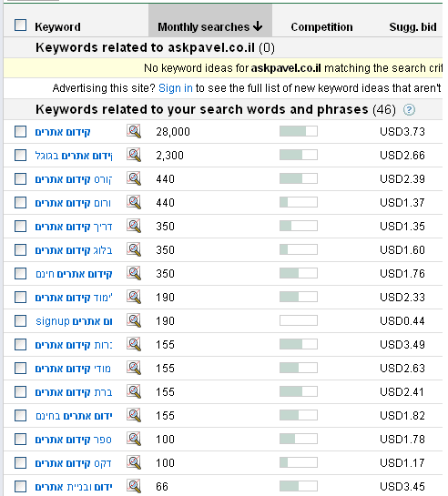Click competition bar in 28,000 searches row
The image size is (448, 496).
[x=299, y=131]
